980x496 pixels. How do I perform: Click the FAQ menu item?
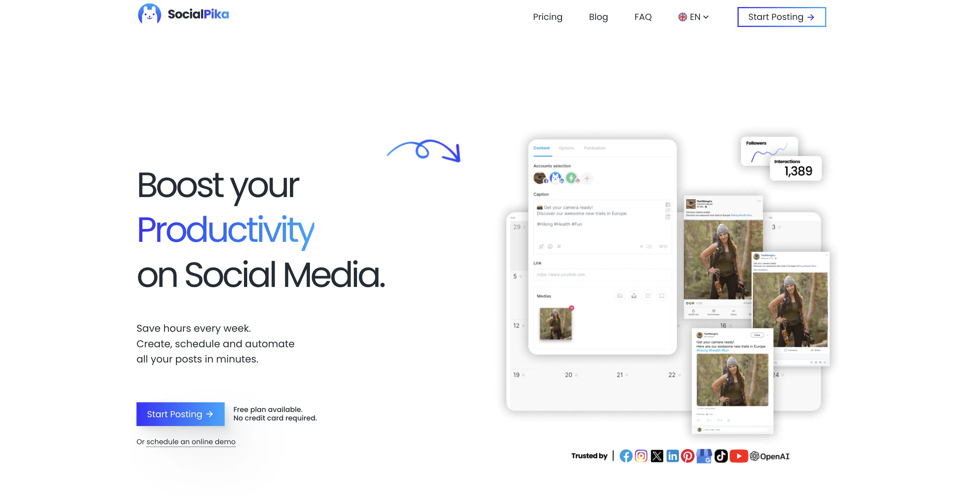click(x=644, y=17)
